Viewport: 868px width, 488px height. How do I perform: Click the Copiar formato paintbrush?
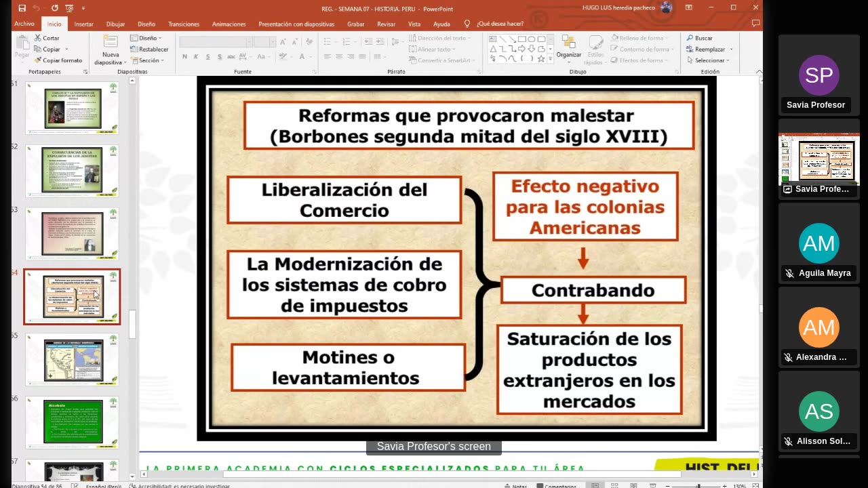click(58, 60)
